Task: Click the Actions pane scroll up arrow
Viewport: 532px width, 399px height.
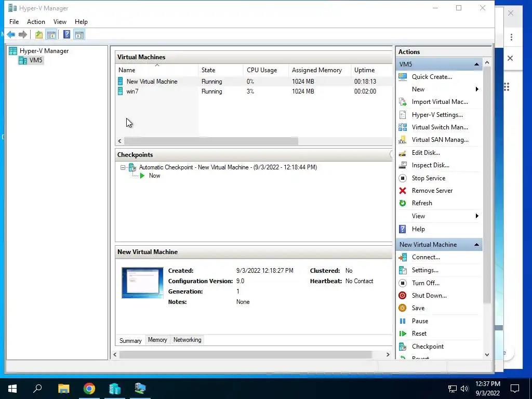Action: point(487,63)
